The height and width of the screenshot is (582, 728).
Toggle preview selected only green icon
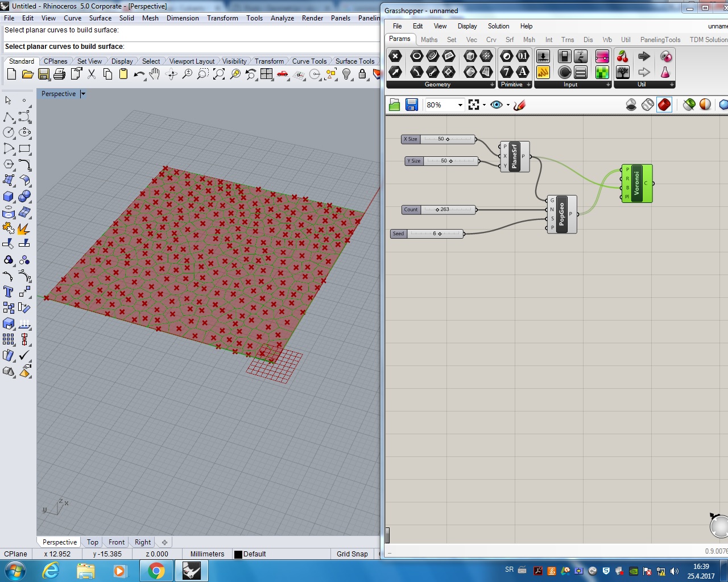[689, 105]
